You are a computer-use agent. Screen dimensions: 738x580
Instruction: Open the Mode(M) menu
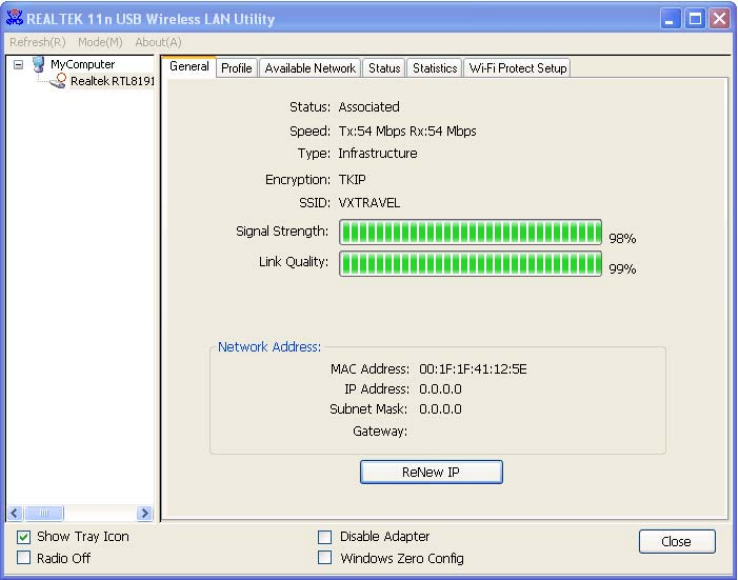point(100,42)
